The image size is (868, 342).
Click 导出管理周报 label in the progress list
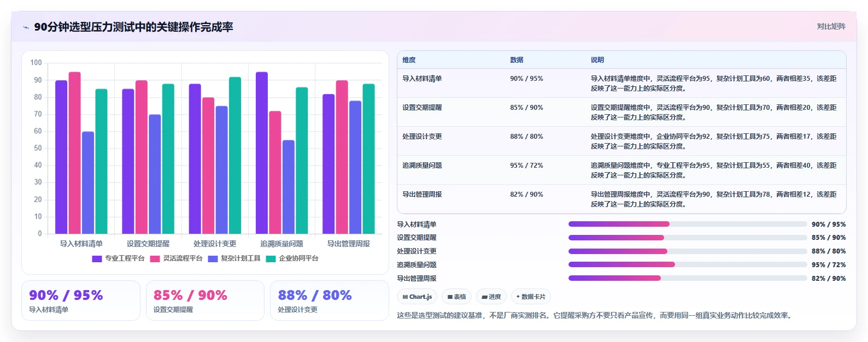pos(417,279)
